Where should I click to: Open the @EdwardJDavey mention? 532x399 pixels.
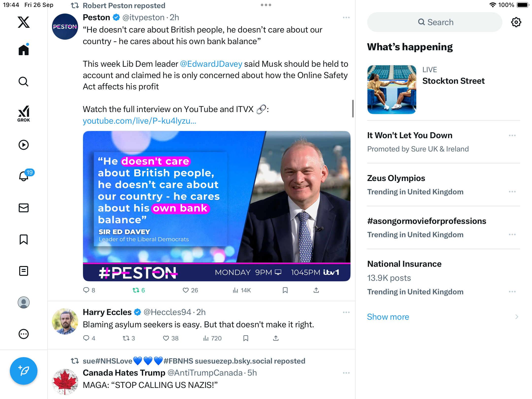(211, 64)
